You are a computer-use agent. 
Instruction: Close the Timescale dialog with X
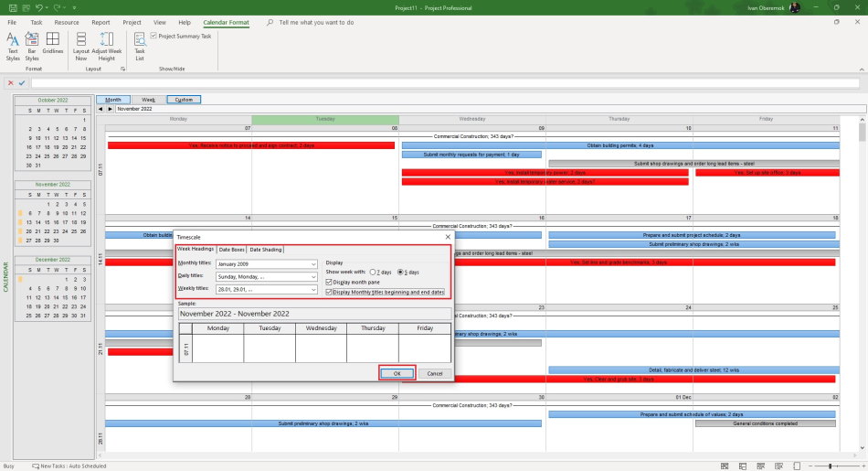tap(448, 237)
